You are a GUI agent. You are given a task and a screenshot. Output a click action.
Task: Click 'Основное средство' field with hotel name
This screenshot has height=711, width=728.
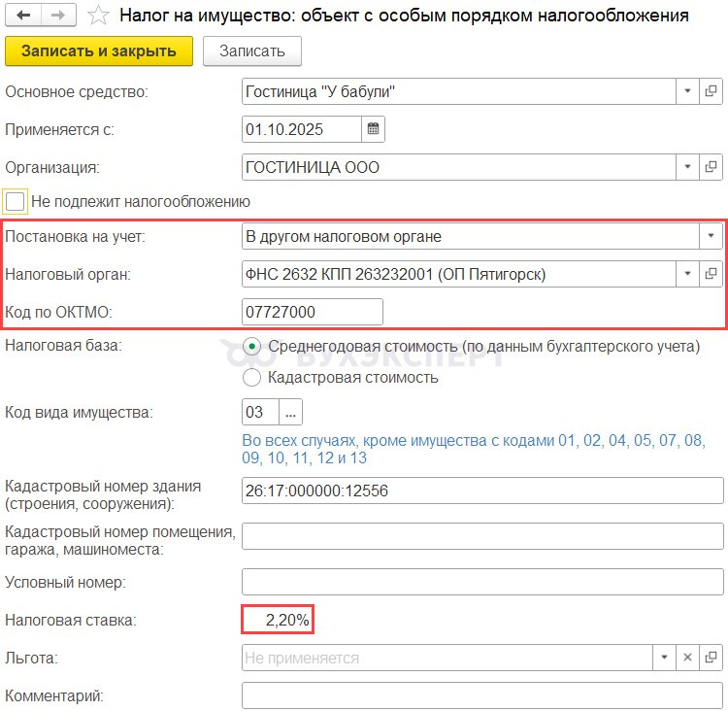click(x=459, y=91)
